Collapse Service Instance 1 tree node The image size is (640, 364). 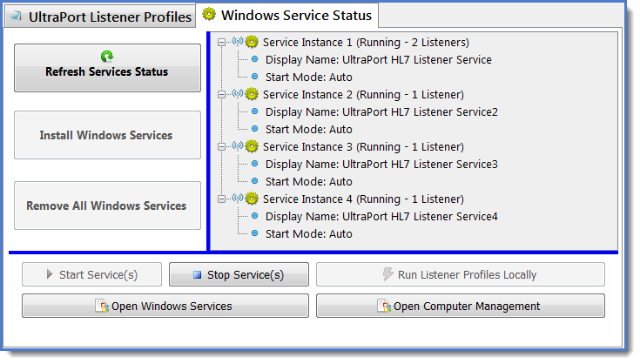coord(221,43)
